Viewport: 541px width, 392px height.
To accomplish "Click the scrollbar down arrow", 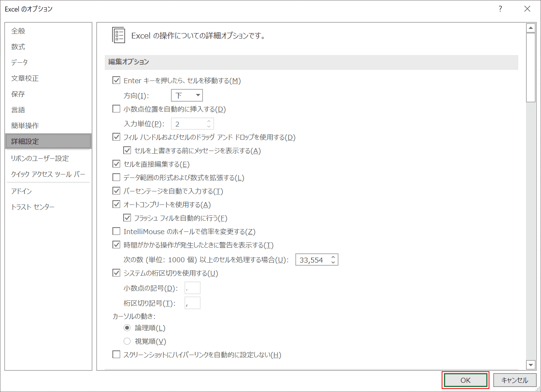I will coord(531,365).
